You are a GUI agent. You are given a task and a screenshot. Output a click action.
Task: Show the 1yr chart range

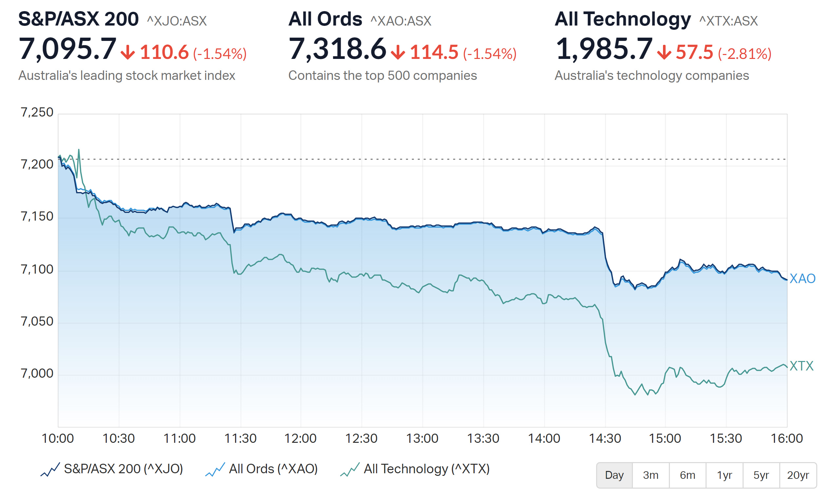(724, 475)
